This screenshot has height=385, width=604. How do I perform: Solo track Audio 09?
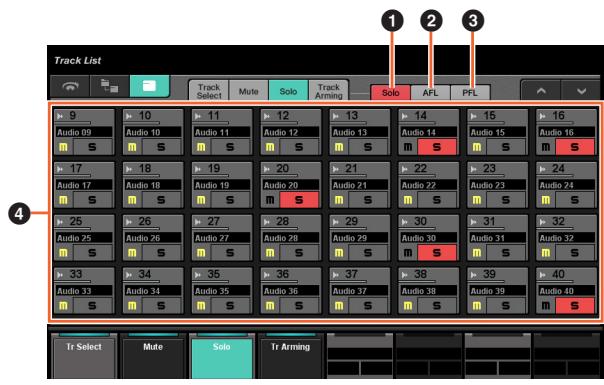tap(92, 147)
